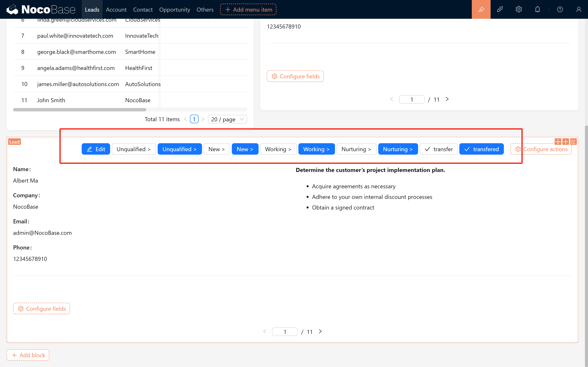Click Add block at page bottom
Viewport: 588px width, 367px height.
point(28,355)
